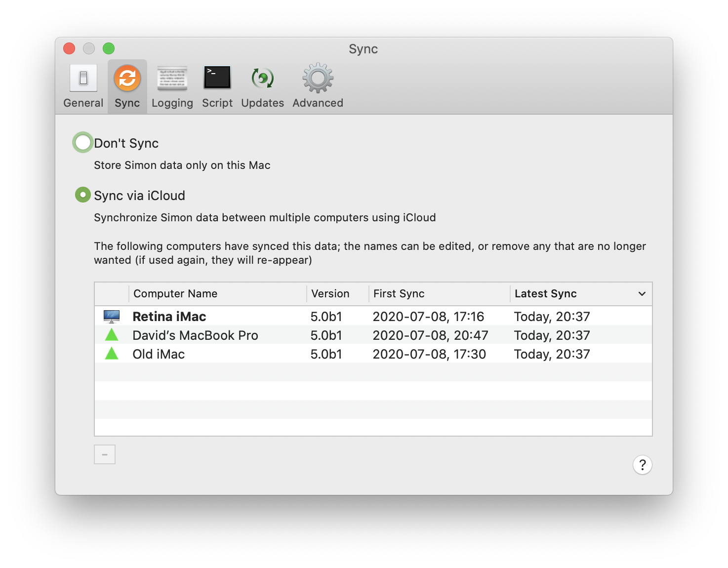This screenshot has height=568, width=728.
Task: Open the Script terminal icon
Action: click(217, 78)
